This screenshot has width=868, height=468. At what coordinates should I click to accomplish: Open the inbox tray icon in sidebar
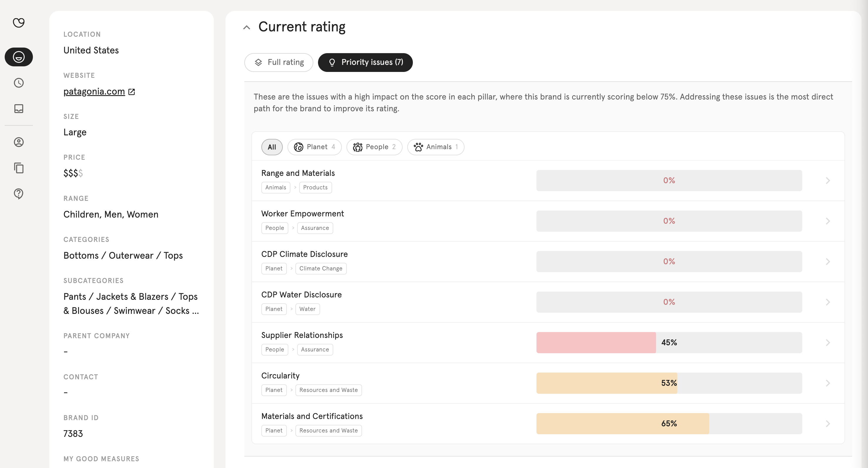point(18,109)
